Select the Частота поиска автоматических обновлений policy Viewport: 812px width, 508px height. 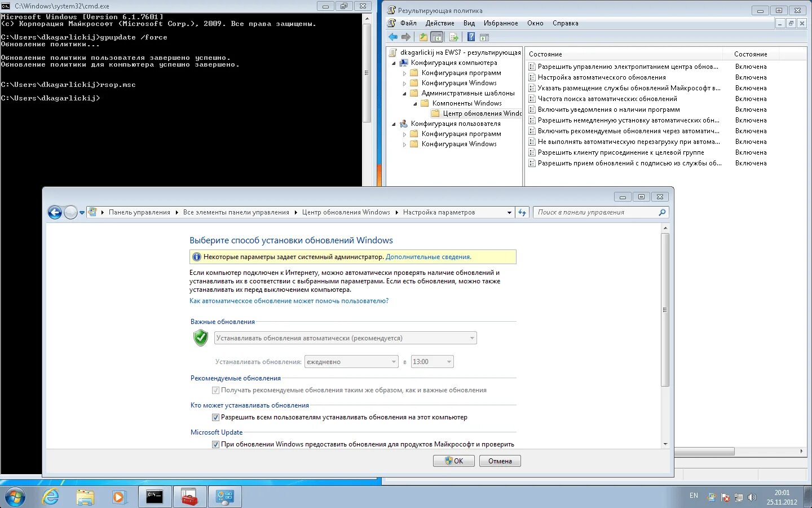(607, 99)
